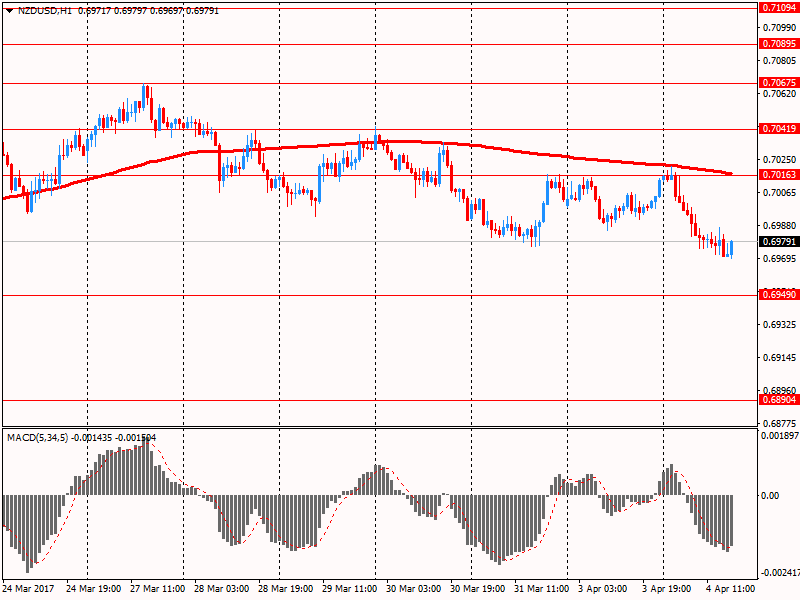This screenshot has width=800, height=600.
Task: Click the 0.70620 price axis label
Action: pos(780,93)
